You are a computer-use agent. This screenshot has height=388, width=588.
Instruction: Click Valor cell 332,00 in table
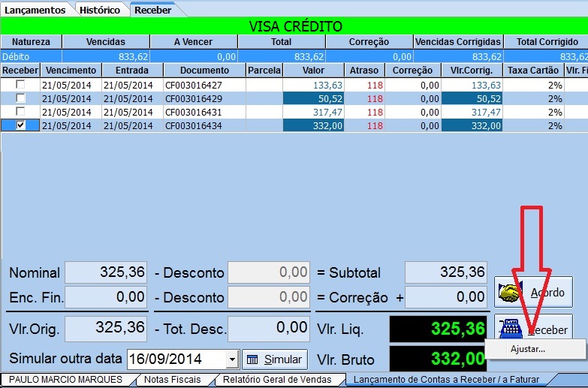313,125
